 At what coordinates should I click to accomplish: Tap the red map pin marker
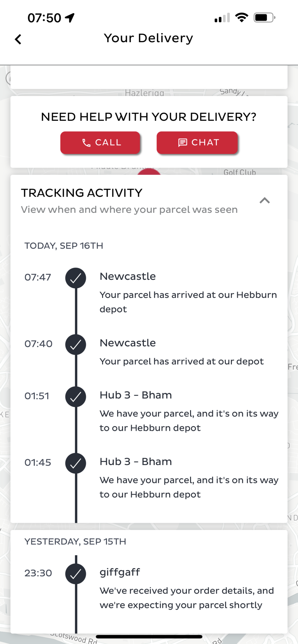[149, 172]
